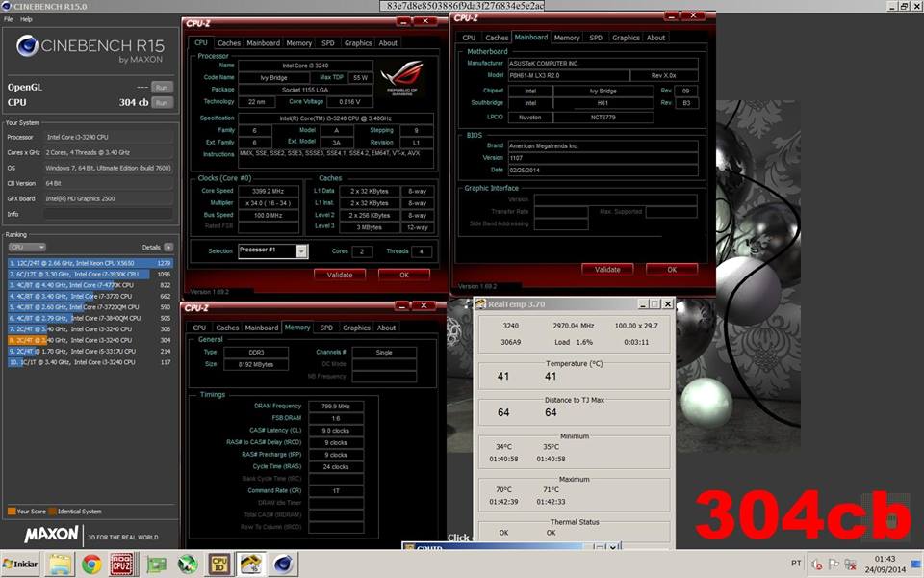924x578 pixels.
Task: Select ranking row 2 Core i7-3930K CPU
Action: point(90,275)
